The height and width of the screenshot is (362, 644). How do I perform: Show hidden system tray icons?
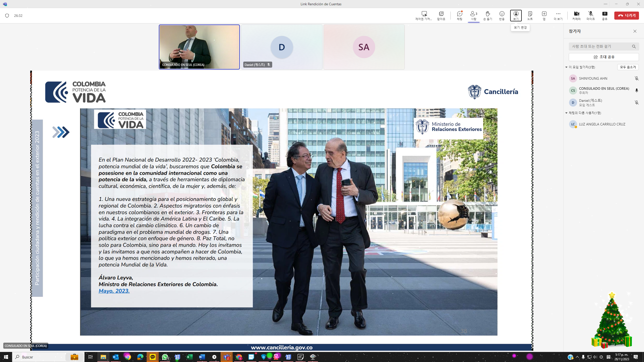pos(577,357)
